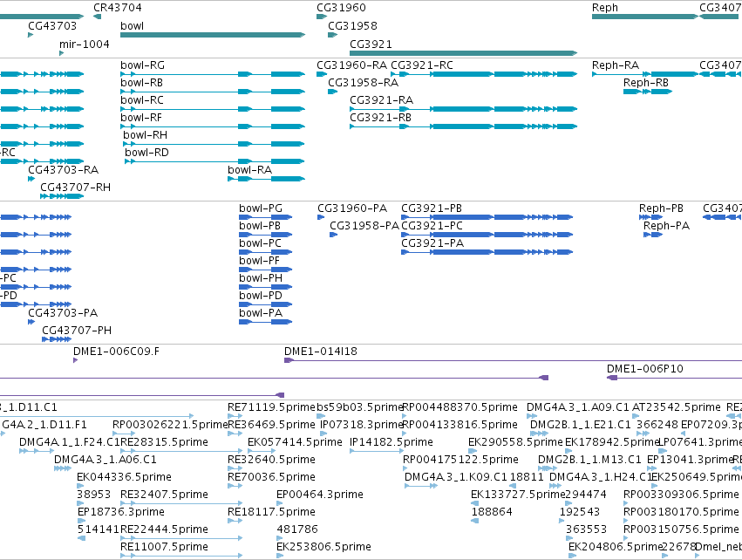742x560 pixels.
Task: Click EST EP00464.3prime
Action: coord(280,503)
